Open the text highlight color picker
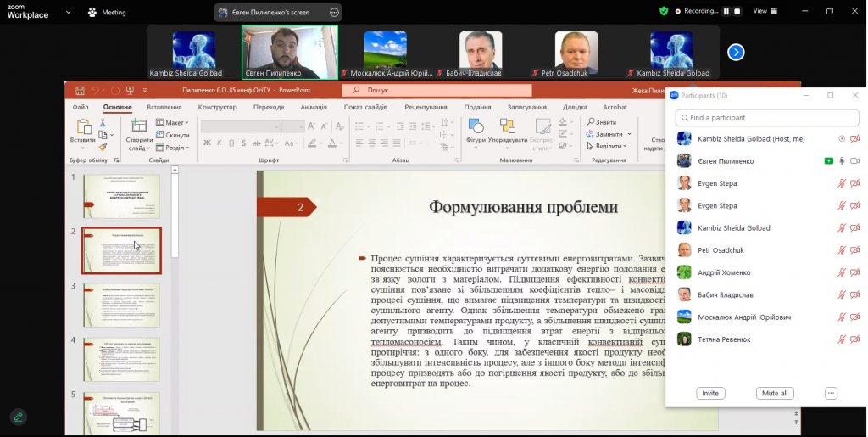868x437 pixels. point(312,143)
